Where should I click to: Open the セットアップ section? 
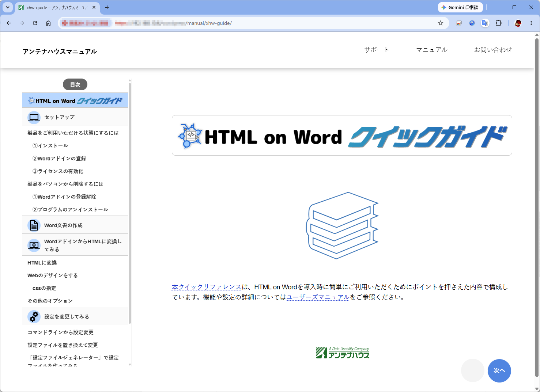tap(75, 117)
